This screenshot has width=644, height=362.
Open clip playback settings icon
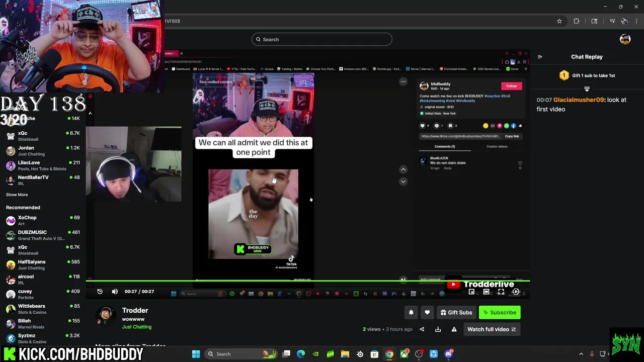pyautogui.click(x=516, y=292)
